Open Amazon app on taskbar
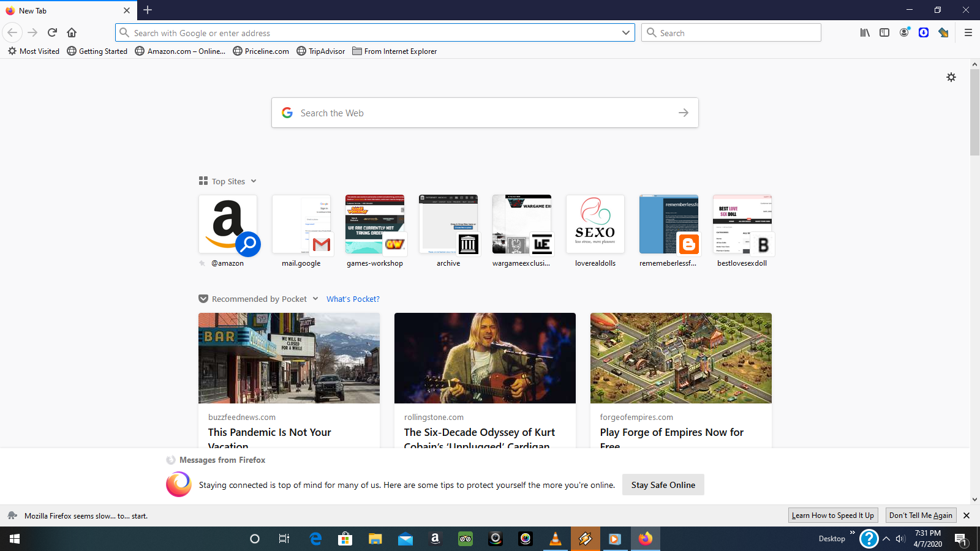The height and width of the screenshot is (551, 980). pyautogui.click(x=435, y=539)
